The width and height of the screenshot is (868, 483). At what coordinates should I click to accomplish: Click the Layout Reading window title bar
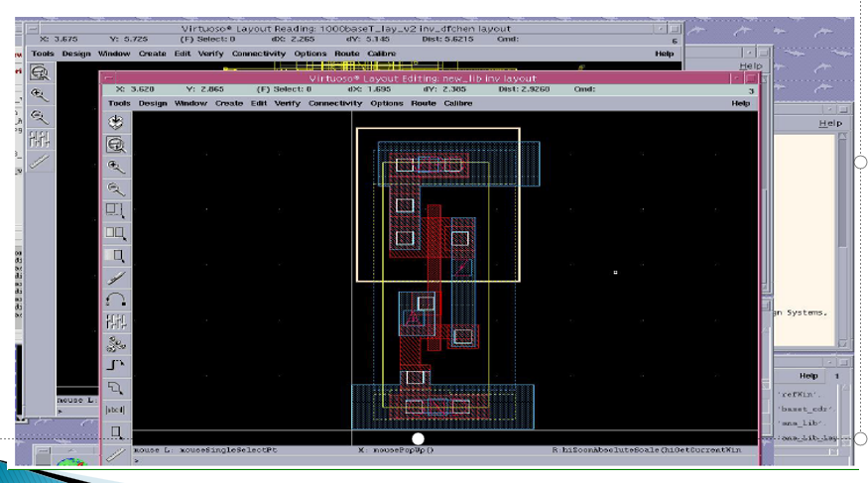coord(346,29)
